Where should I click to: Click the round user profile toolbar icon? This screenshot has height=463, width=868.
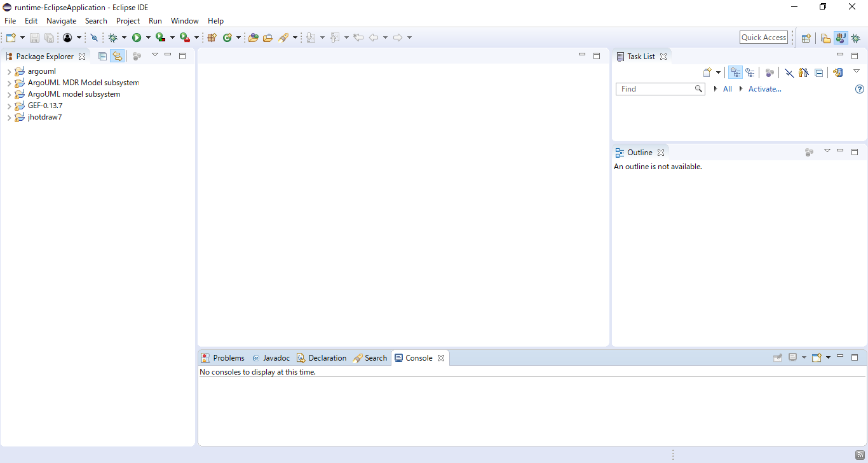pyautogui.click(x=67, y=38)
